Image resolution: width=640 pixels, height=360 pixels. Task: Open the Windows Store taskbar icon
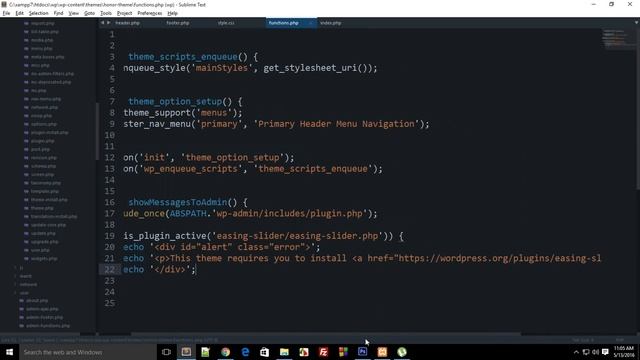[264, 352]
